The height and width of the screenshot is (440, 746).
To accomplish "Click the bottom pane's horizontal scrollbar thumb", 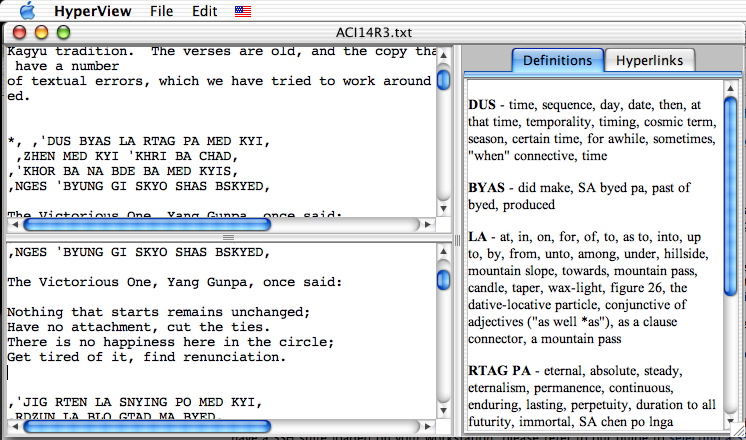I will [x=147, y=426].
